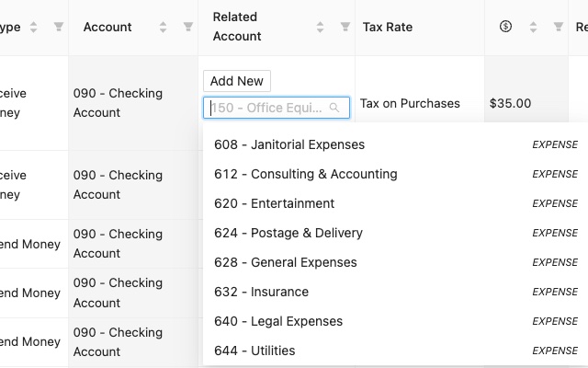
Task: Pick 620 - Entertainment from the list
Action: 274,203
